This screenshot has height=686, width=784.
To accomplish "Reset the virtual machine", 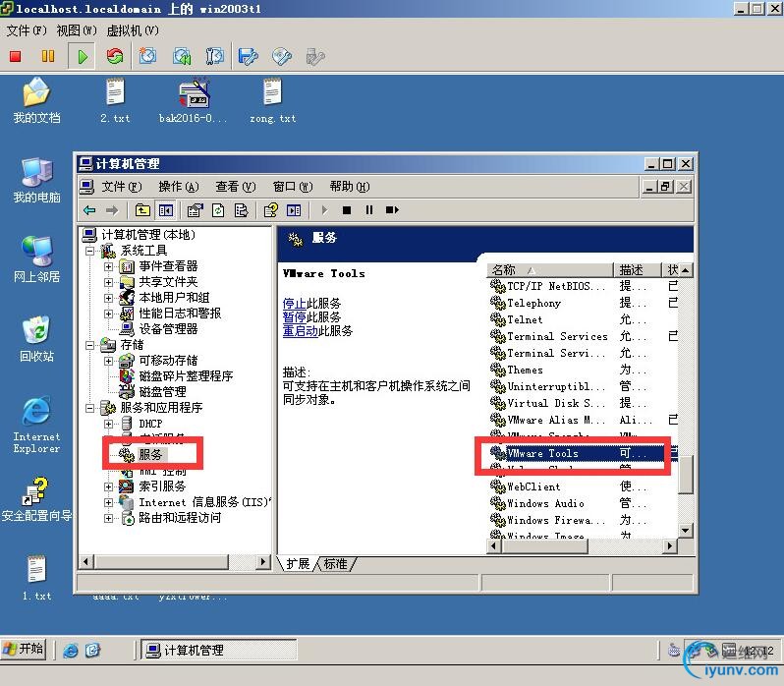I will pos(115,56).
